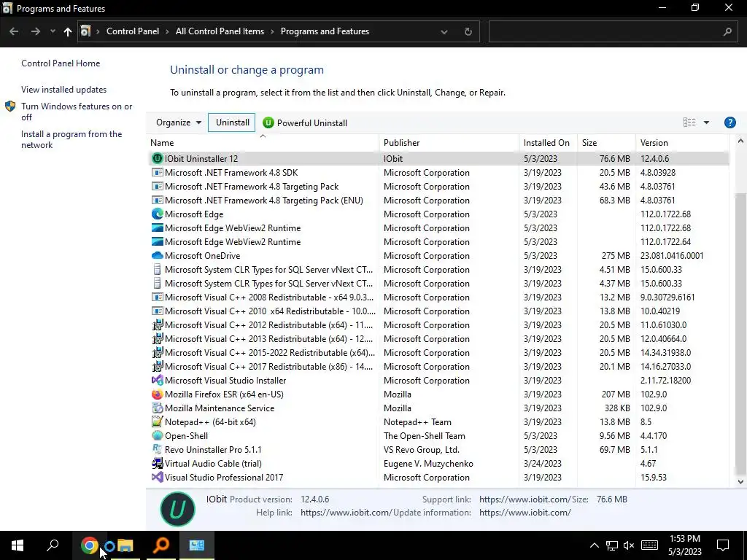
Task: Select Microsoft Edge WebView2 Runtime 112.0.1722.64 row
Action: click(x=438, y=242)
